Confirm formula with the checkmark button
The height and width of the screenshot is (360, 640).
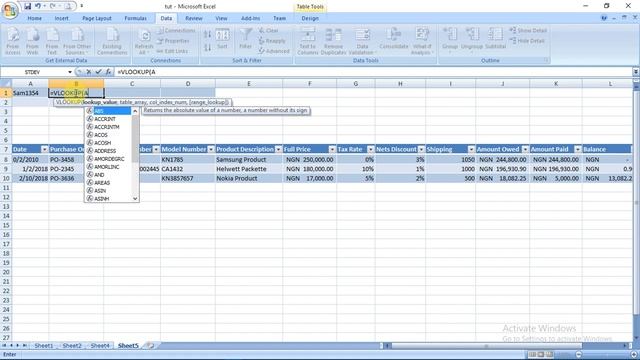click(98, 72)
